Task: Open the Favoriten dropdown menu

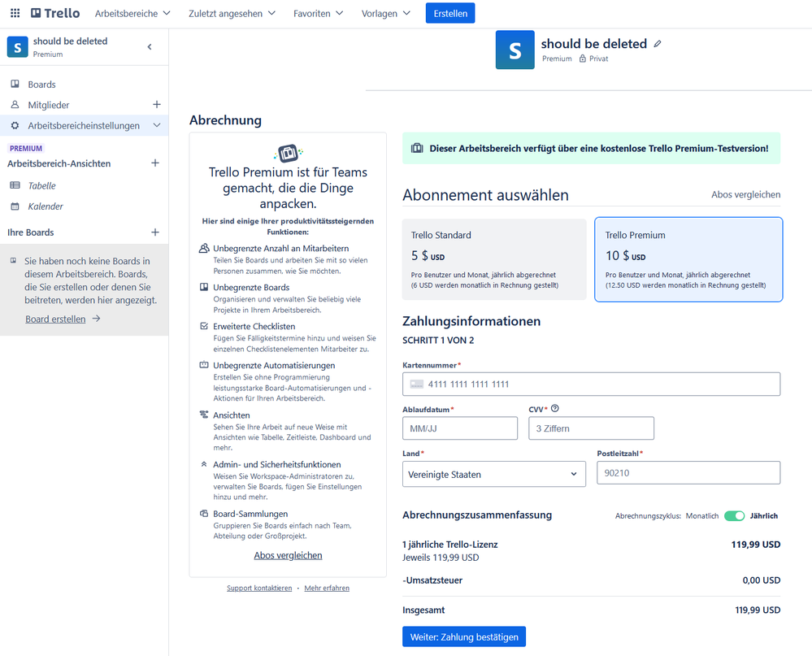Action: coord(318,14)
